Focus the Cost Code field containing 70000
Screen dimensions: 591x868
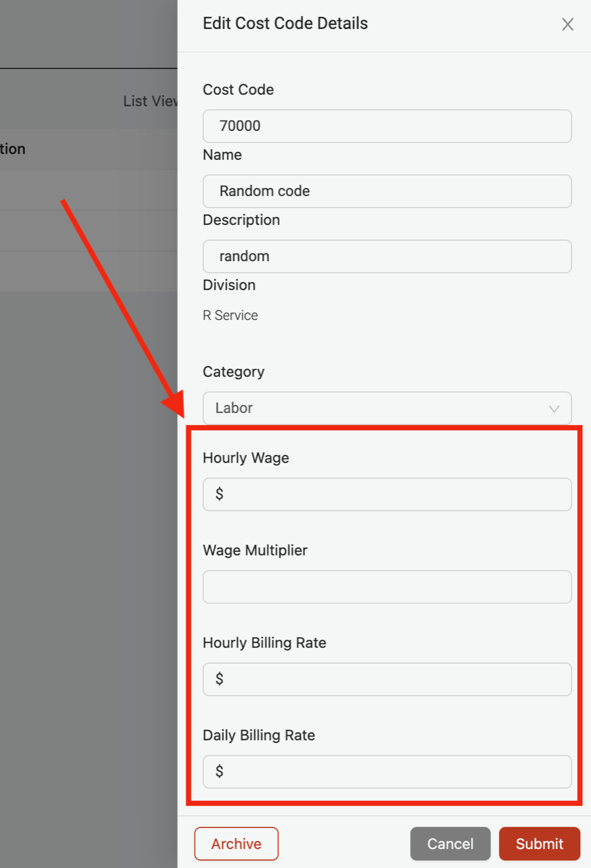(387, 126)
